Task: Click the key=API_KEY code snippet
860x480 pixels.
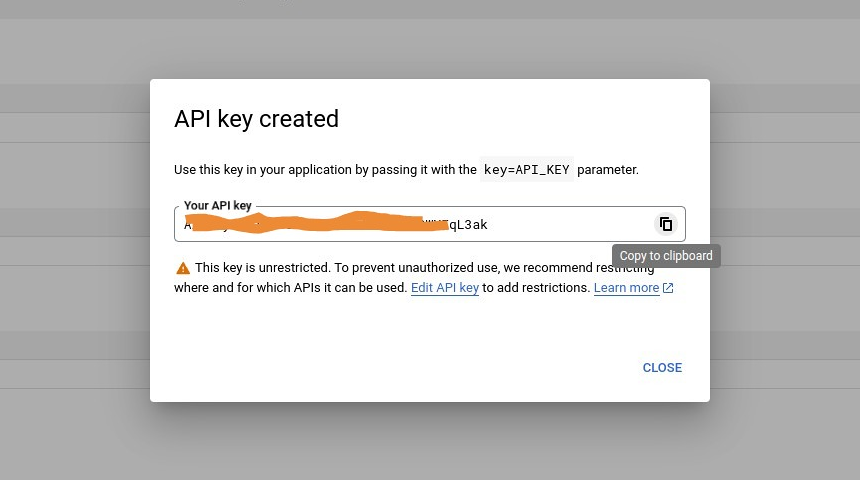Action: [x=526, y=170]
